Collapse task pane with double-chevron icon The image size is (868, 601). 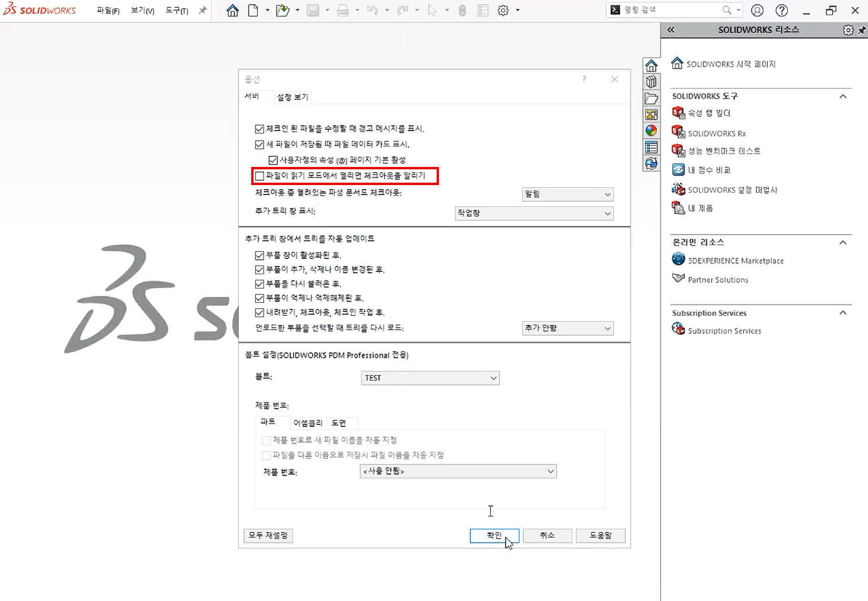pyautogui.click(x=671, y=30)
